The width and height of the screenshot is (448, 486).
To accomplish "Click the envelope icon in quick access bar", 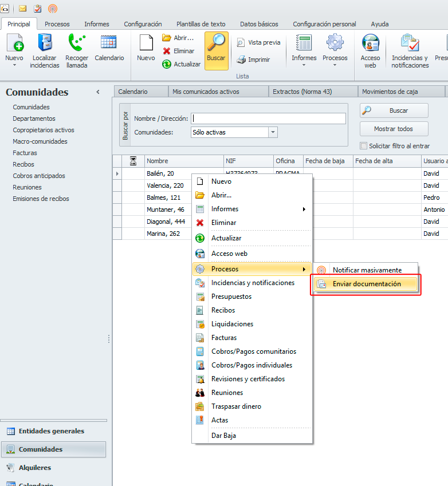I will [23, 9].
